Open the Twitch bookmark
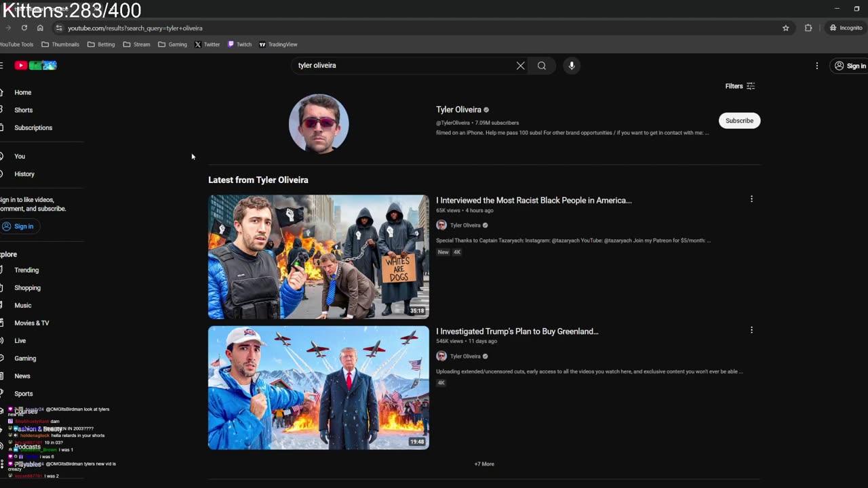The image size is (868, 488). tap(239, 44)
